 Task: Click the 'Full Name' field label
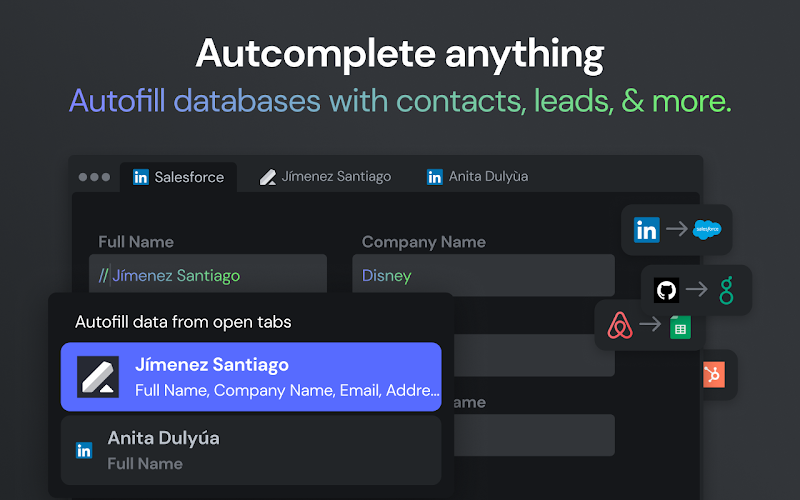click(136, 242)
